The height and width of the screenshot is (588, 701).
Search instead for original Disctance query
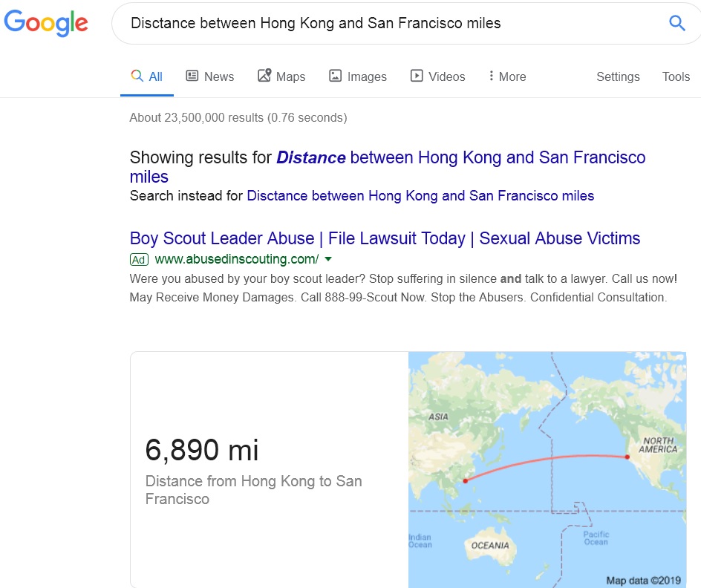point(420,196)
